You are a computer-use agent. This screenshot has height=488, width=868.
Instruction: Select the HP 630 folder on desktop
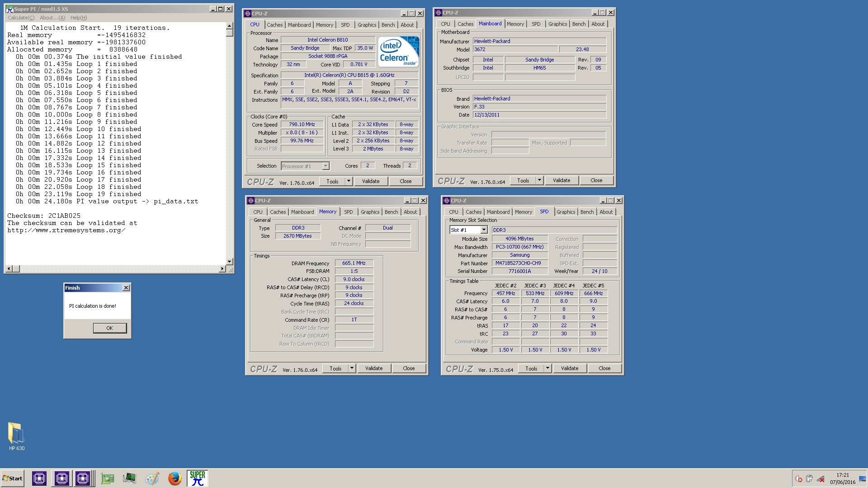(17, 436)
